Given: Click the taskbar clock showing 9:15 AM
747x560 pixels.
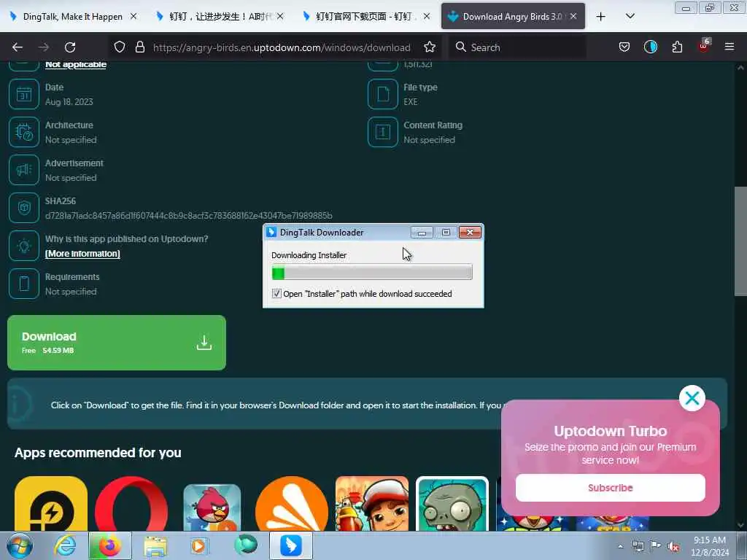Looking at the screenshot, I should [710, 546].
